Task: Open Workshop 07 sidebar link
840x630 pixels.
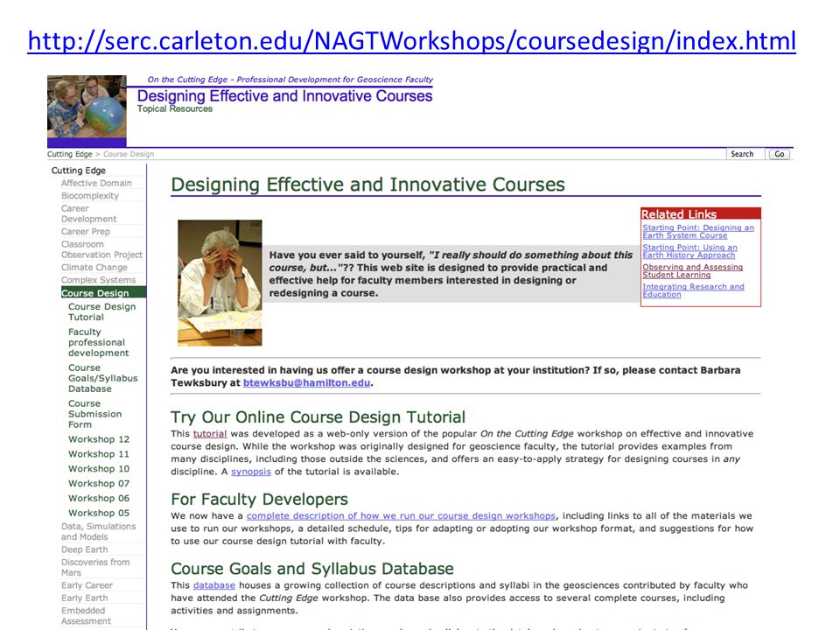Action: pos(99,484)
